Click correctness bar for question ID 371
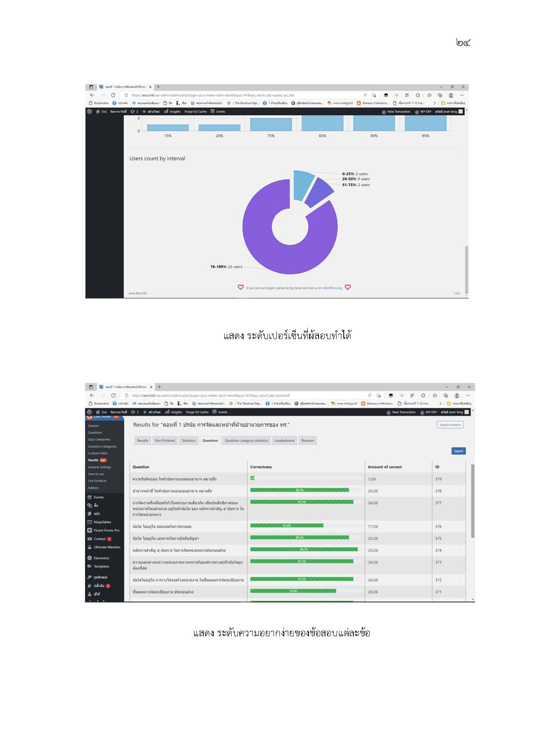This screenshot has width=535, height=756. click(x=293, y=591)
